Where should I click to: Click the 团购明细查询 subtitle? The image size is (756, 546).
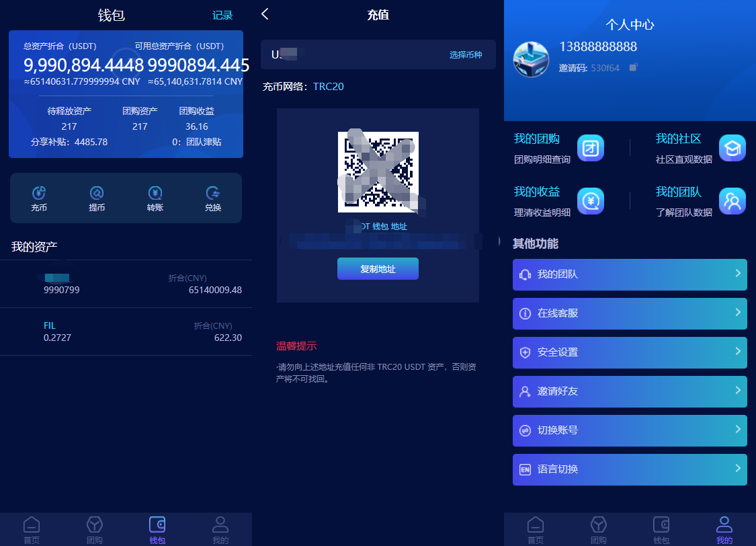pos(542,159)
